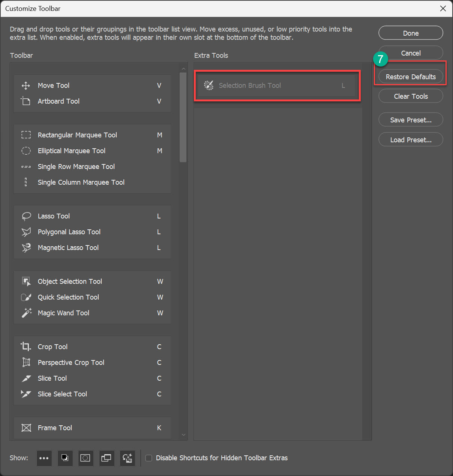Select the Magnetic Lasso Tool icon

(x=26, y=248)
